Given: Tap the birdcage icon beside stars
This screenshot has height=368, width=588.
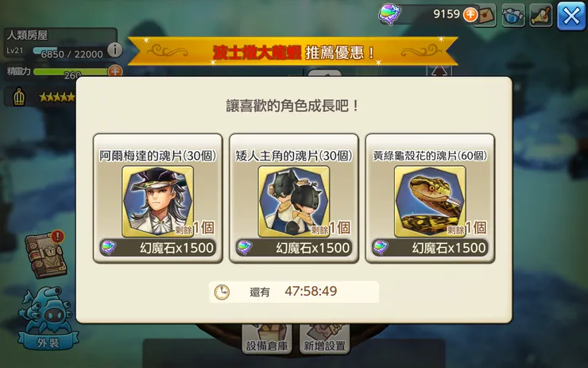Looking at the screenshot, I should (19, 97).
